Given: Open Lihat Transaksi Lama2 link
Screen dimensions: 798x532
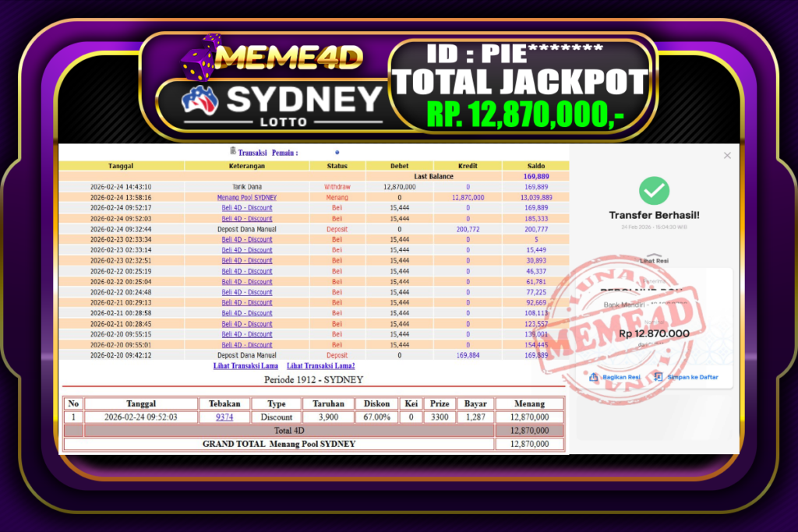Looking at the screenshot, I should click(x=320, y=366).
